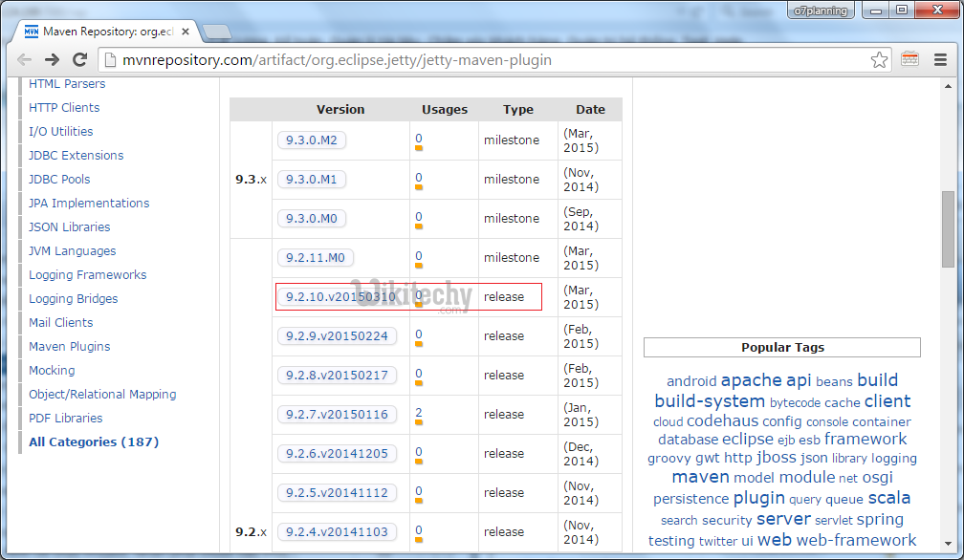Screen dimensions: 964x560
Task: Open All Categories (187) link
Action: 94,442
